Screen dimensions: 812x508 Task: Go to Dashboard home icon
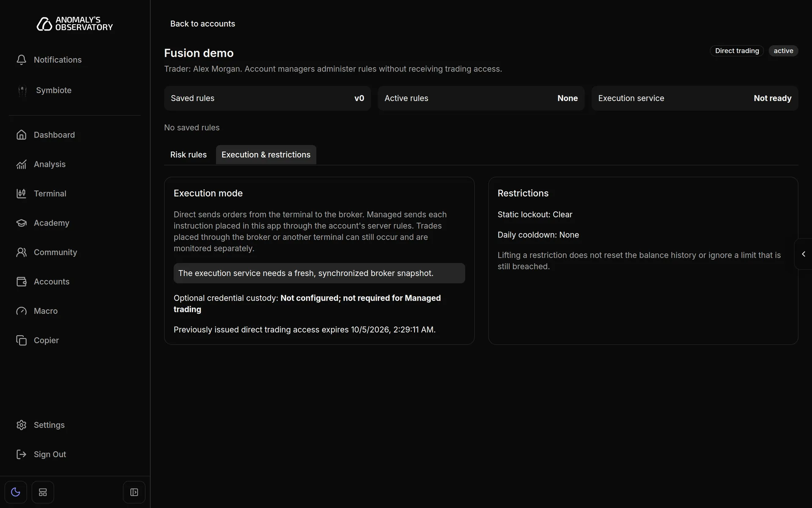tap(21, 135)
